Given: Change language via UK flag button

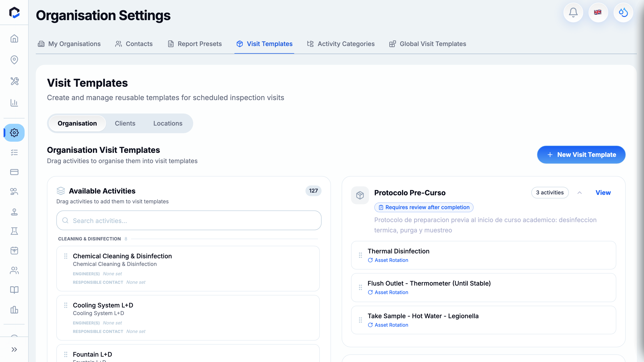Looking at the screenshot, I should point(598,13).
